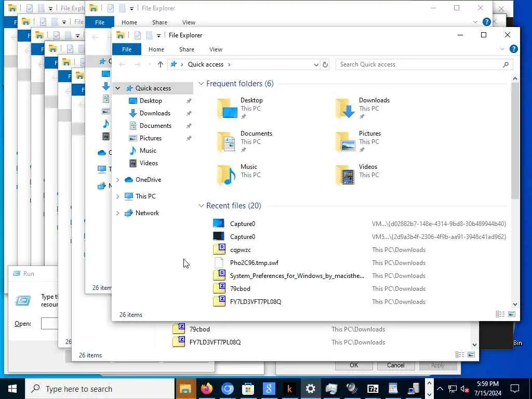
Task: Show hidden system tray icons
Action: coord(440,389)
